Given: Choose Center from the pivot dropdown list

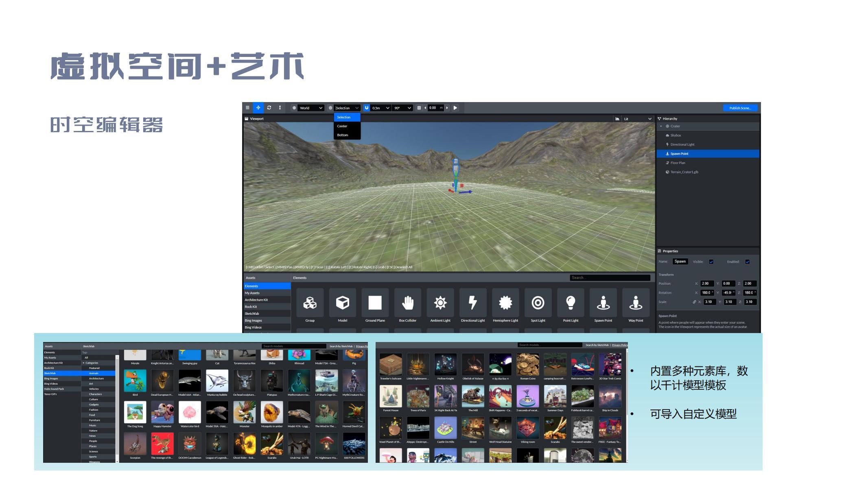Looking at the screenshot, I should click(x=342, y=126).
